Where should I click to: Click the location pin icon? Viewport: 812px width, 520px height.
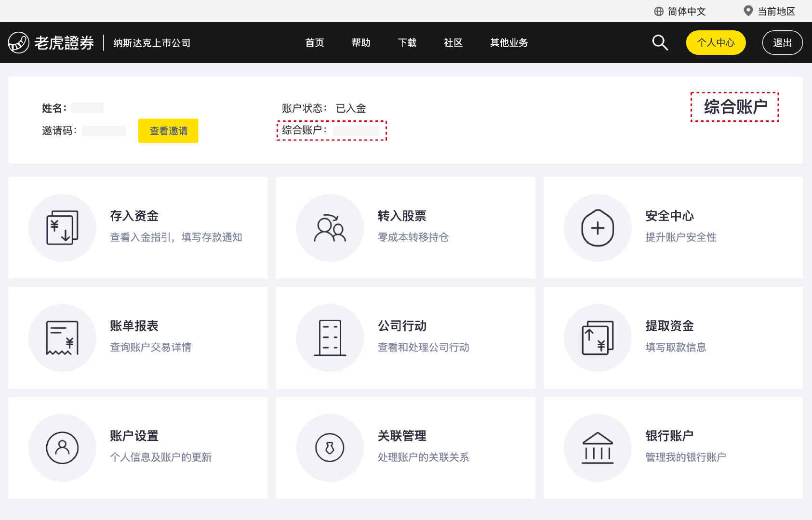click(748, 11)
